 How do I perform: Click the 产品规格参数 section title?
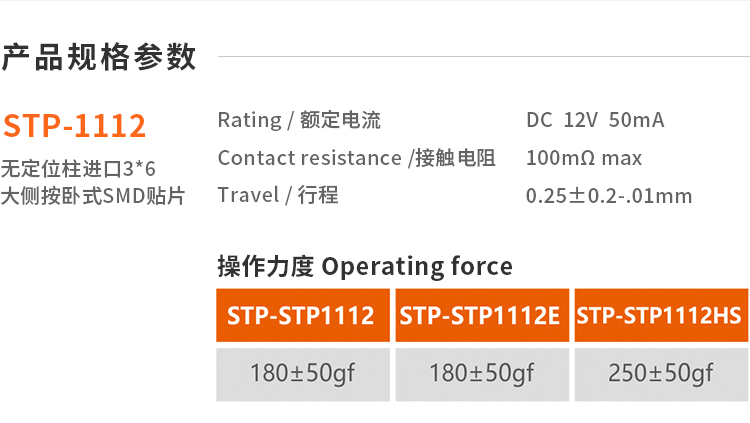[x=99, y=57]
